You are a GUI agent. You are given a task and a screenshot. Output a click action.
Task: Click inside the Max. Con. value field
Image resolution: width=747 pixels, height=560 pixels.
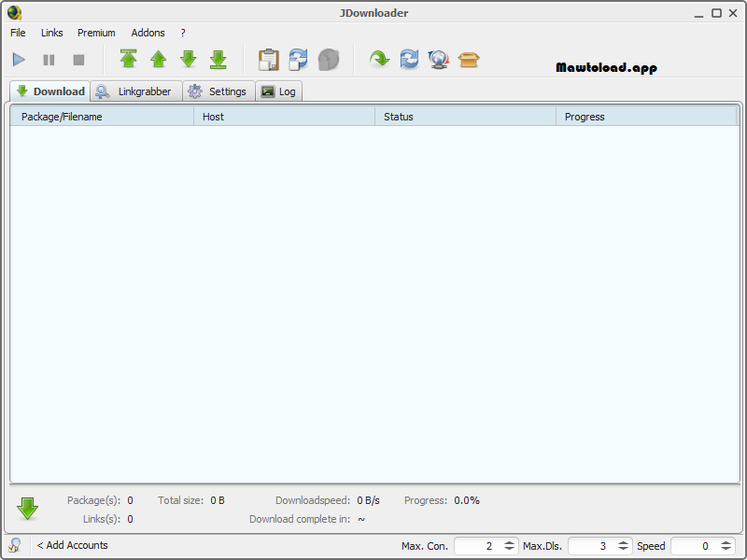478,546
